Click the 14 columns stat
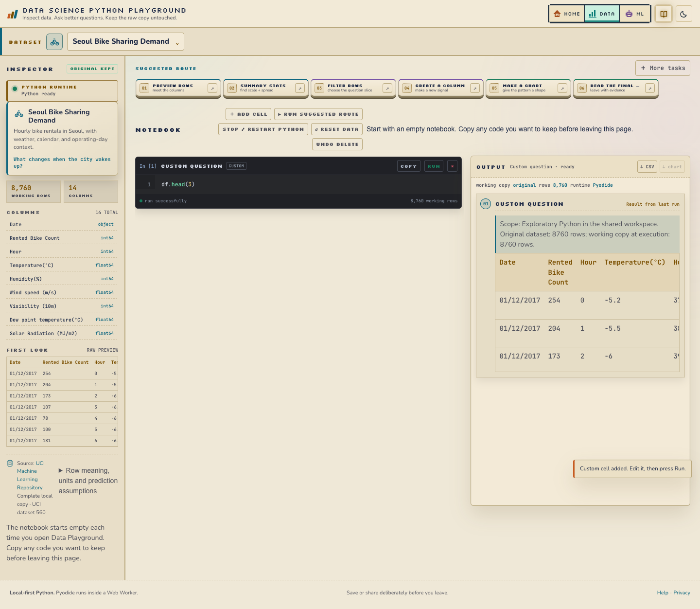This screenshot has width=700, height=609. (91, 192)
